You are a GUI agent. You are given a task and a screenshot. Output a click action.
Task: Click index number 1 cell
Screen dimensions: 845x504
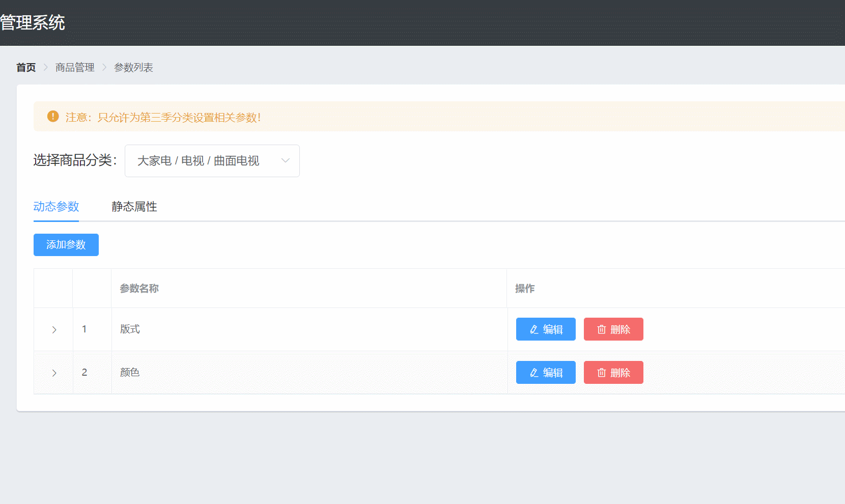(x=92, y=329)
